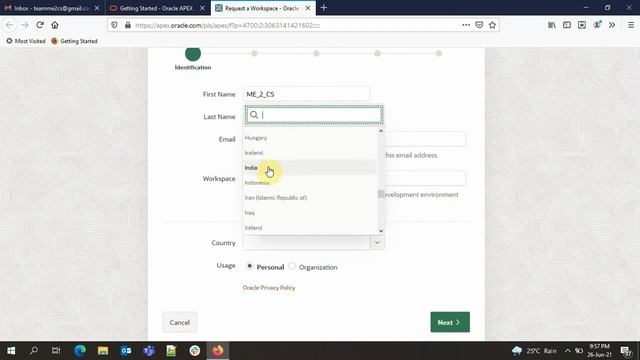Continue with the Next button
Image resolution: width=640 pixels, height=360 pixels.
click(x=450, y=322)
